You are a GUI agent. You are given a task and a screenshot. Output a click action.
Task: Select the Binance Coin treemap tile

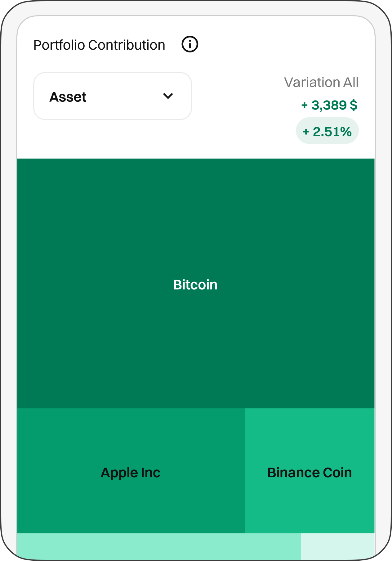pos(310,441)
